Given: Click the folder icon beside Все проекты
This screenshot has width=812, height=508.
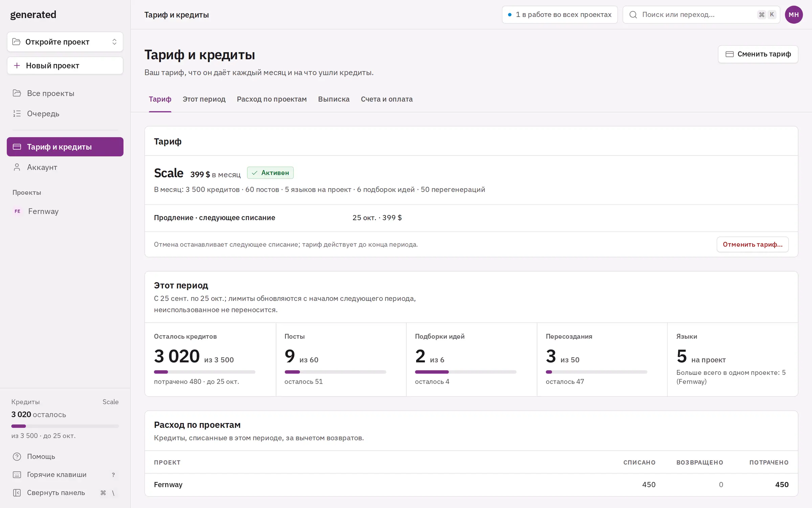Looking at the screenshot, I should (17, 93).
